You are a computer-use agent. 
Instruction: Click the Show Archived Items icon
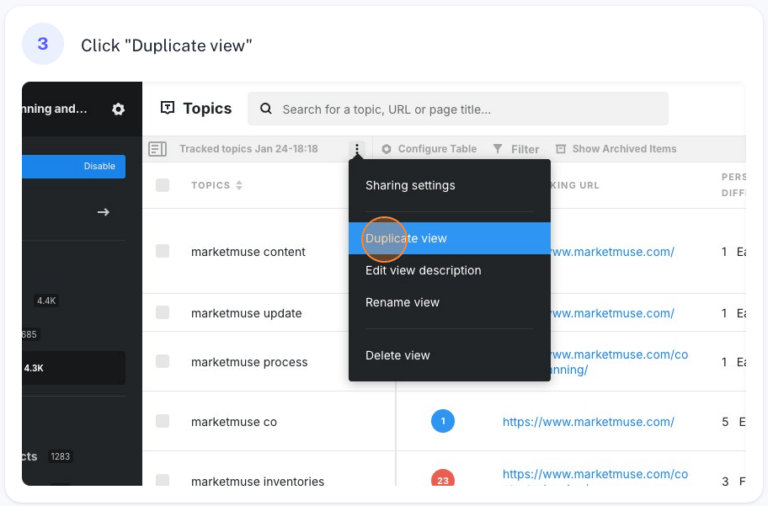coord(561,149)
